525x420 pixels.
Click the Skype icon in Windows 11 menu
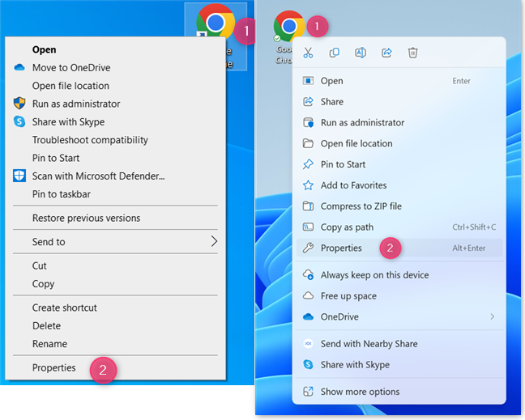click(308, 364)
